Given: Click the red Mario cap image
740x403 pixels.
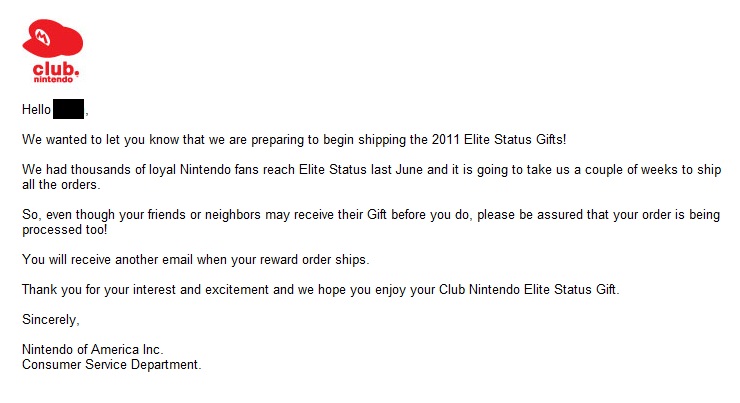Looking at the screenshot, I should [x=52, y=38].
